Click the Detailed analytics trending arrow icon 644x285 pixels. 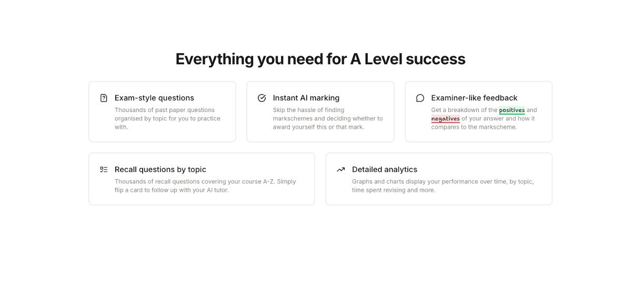(341, 169)
